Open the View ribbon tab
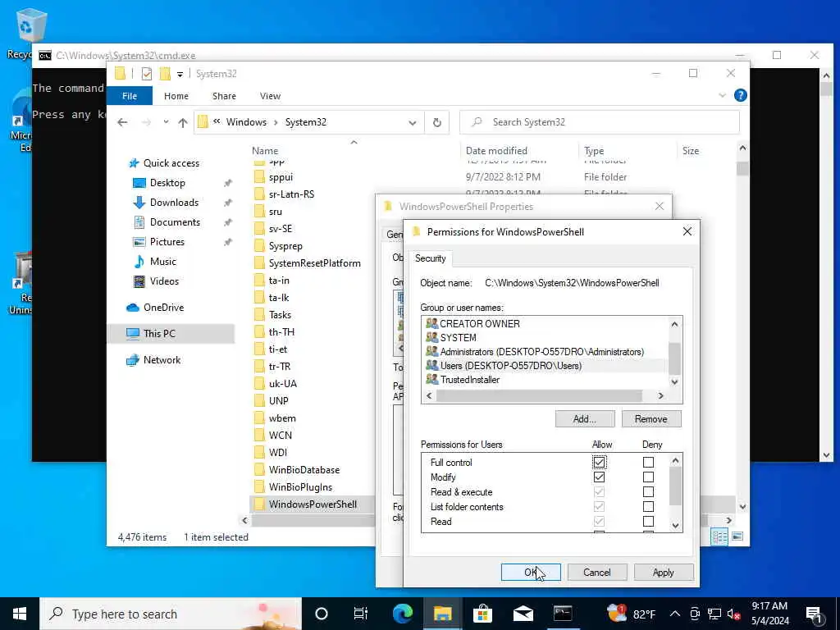Viewport: 840px width, 630px height. [270, 96]
